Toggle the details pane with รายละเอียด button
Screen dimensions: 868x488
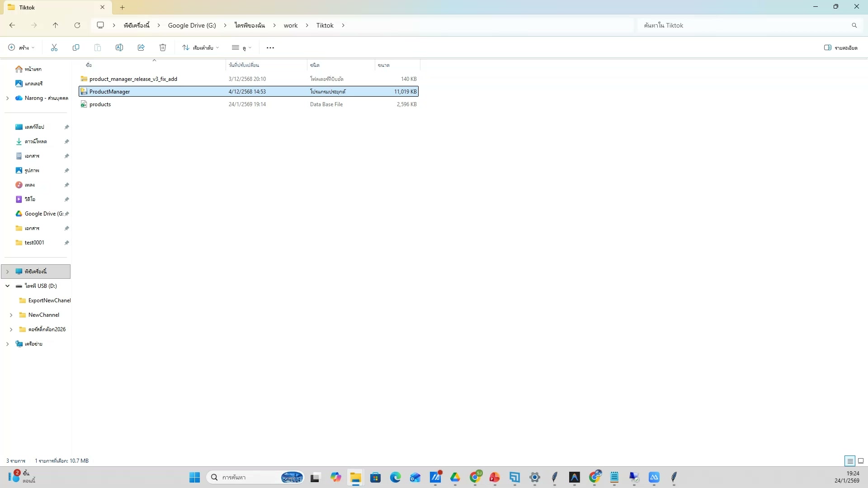click(840, 47)
